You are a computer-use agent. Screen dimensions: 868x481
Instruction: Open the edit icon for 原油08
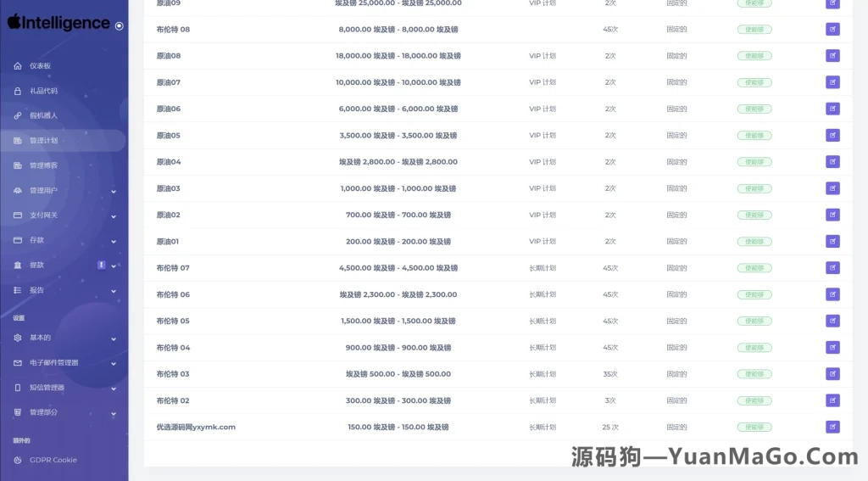click(x=832, y=55)
